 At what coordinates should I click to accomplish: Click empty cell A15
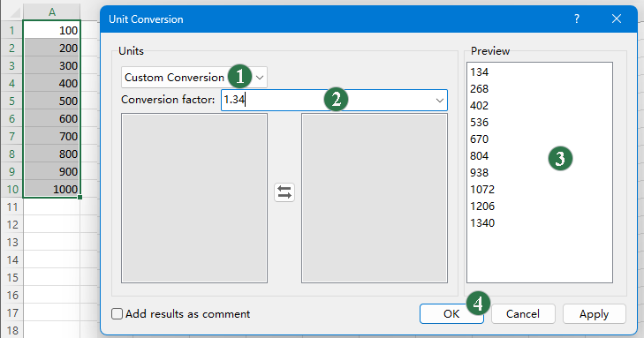pos(52,277)
